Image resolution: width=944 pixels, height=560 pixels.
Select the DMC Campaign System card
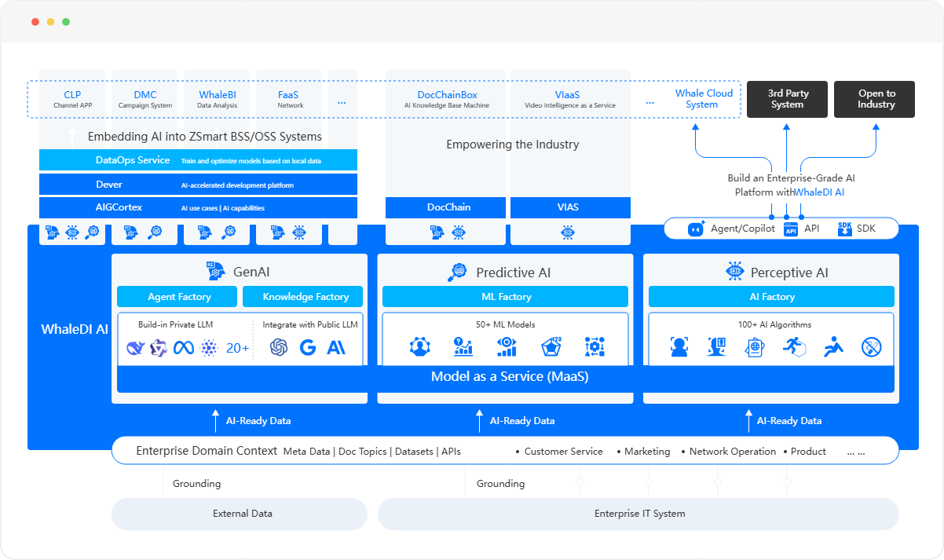click(145, 99)
